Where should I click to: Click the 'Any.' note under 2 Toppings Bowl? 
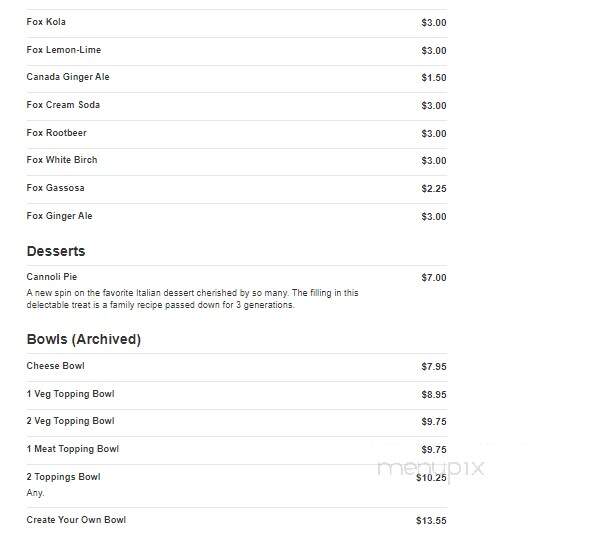pyautogui.click(x=35, y=493)
